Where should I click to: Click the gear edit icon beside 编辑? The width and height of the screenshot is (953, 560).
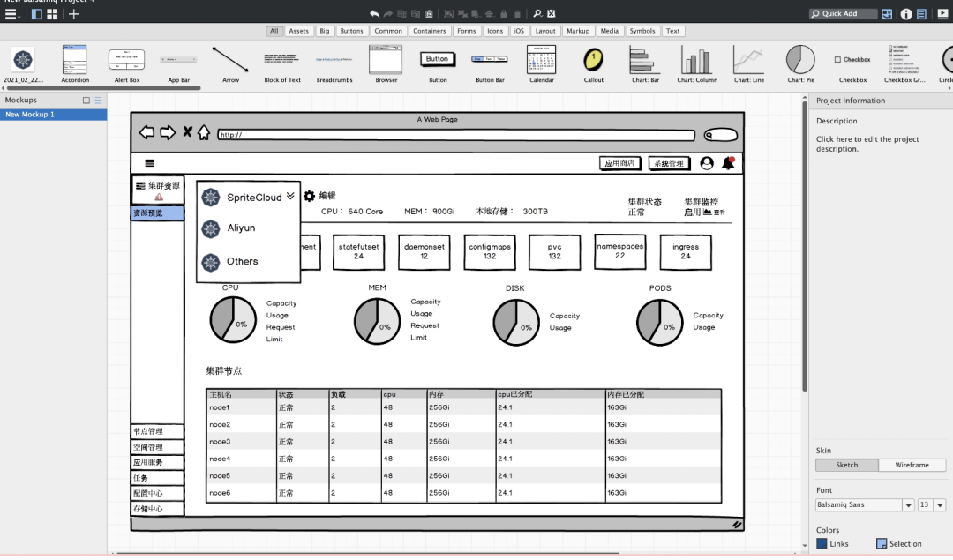pos(310,196)
